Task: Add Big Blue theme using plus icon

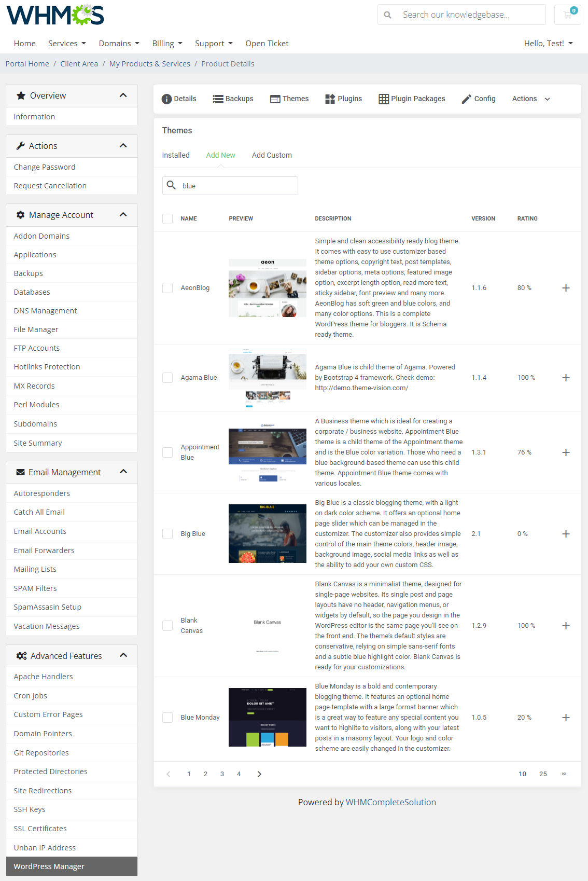Action: click(x=566, y=534)
